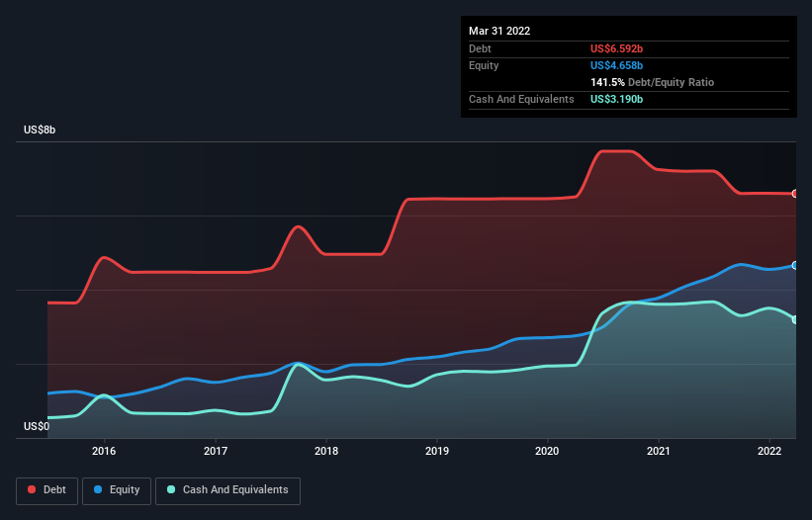Click the 2019 x-axis label
This screenshot has height=520, width=812.
tap(437, 451)
